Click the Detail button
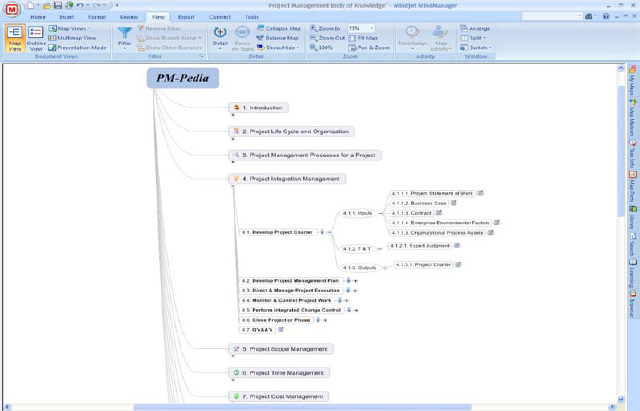The width and height of the screenshot is (640, 411). 220,38
